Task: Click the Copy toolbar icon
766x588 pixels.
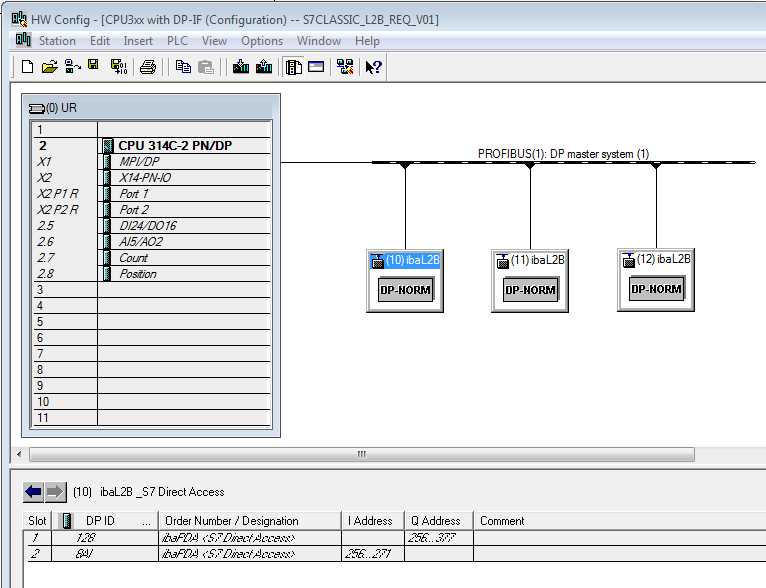Action: pyautogui.click(x=183, y=67)
